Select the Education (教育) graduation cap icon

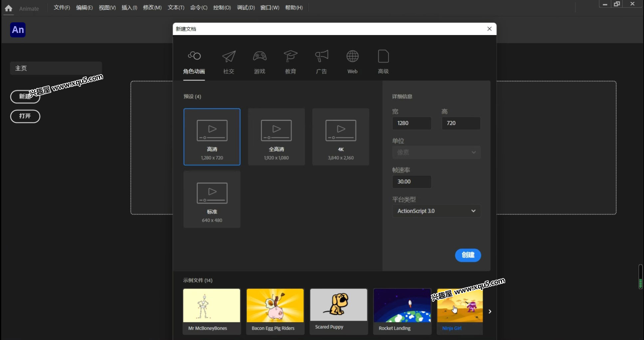(x=290, y=56)
